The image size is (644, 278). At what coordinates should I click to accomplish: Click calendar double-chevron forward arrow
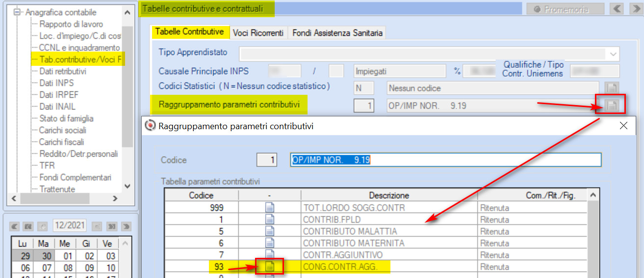111,226
